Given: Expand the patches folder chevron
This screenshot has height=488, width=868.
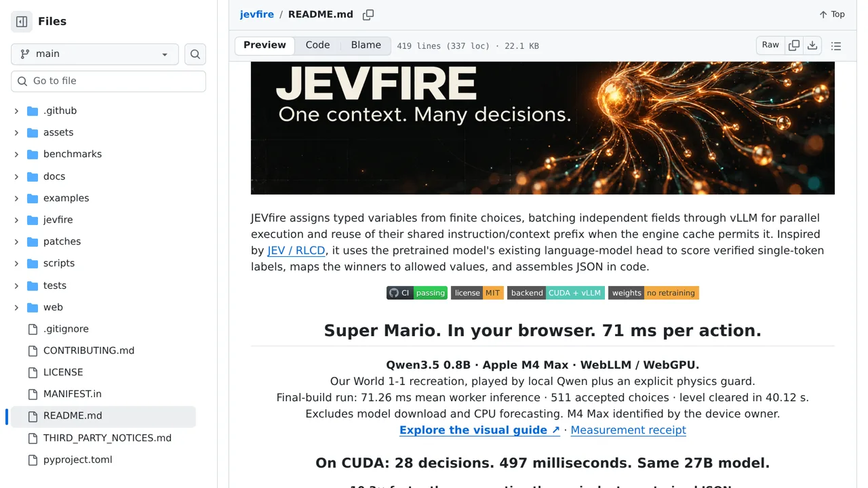Looking at the screenshot, I should tap(16, 241).
